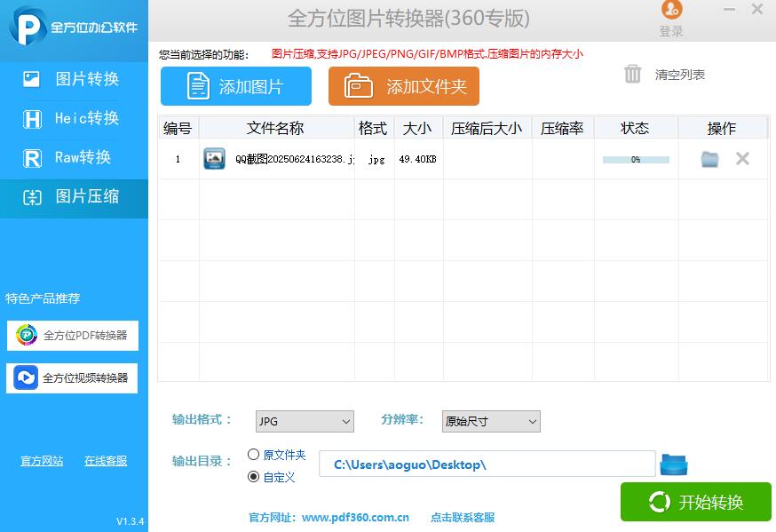
Task: Click the PDF转换器 product logo icon
Action: [27, 335]
